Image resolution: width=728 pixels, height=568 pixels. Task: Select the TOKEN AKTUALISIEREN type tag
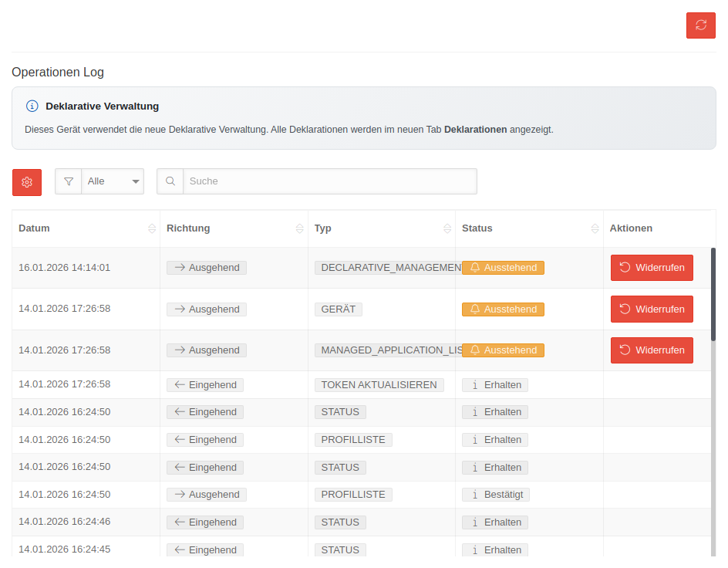click(379, 384)
